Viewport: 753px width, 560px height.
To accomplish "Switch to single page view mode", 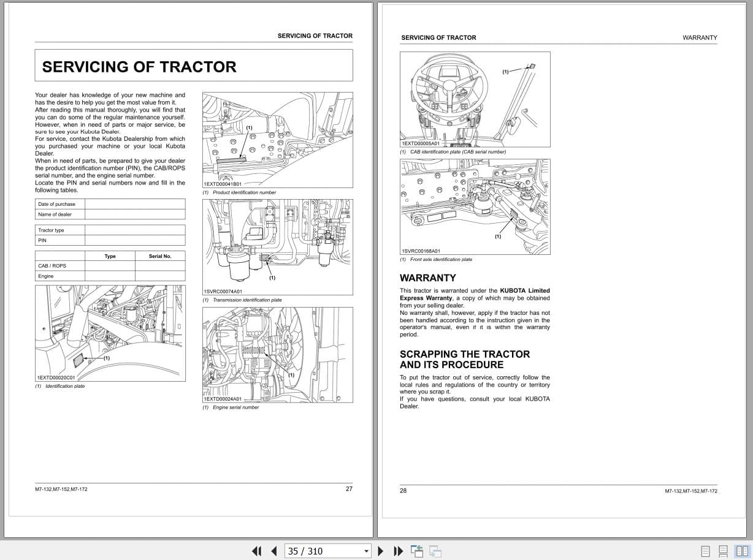I will (705, 551).
